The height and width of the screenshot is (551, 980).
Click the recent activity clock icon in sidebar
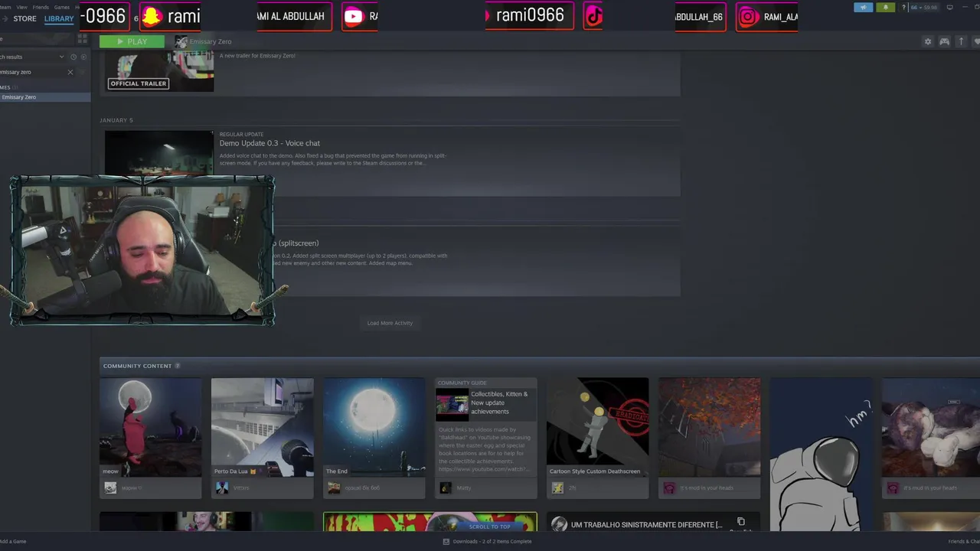(x=73, y=57)
